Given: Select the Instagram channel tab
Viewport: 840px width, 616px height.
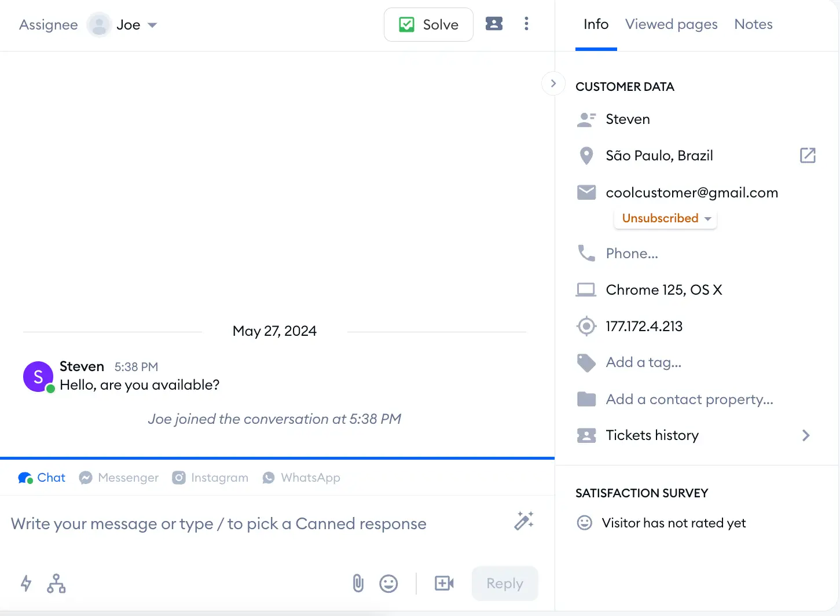Looking at the screenshot, I should (x=210, y=478).
